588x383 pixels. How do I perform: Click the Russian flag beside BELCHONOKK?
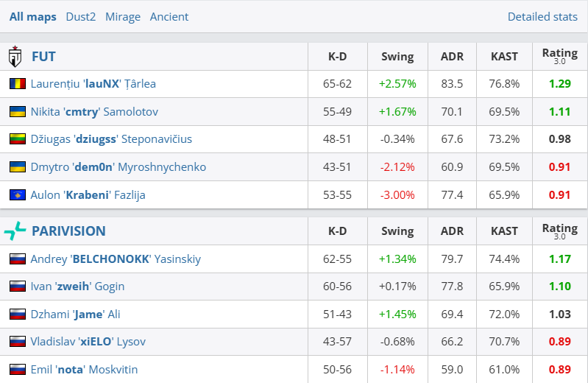pos(17,259)
